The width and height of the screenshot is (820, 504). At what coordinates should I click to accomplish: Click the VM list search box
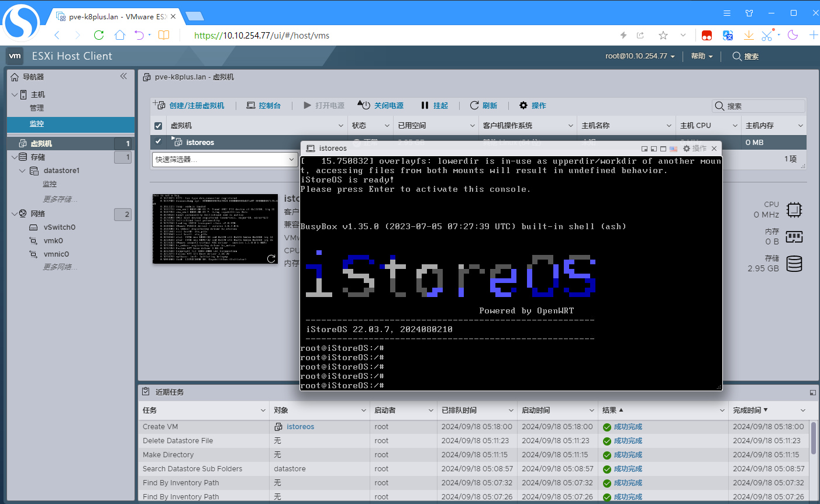pos(759,106)
